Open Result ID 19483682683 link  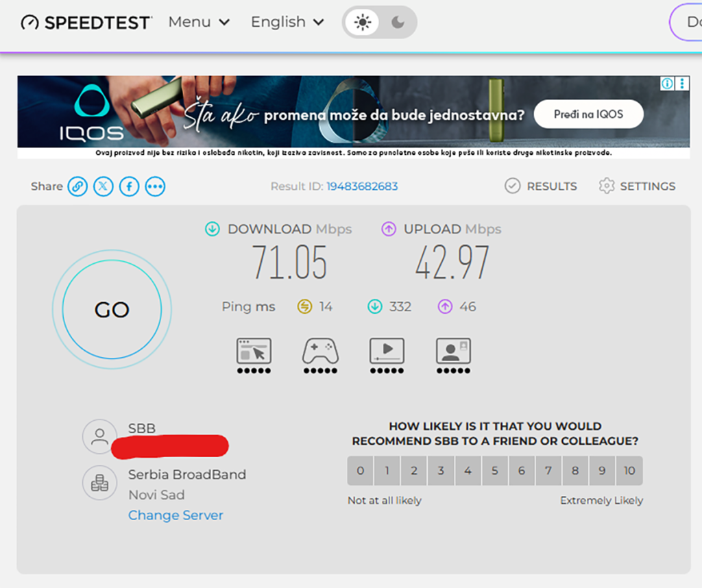pos(362,186)
